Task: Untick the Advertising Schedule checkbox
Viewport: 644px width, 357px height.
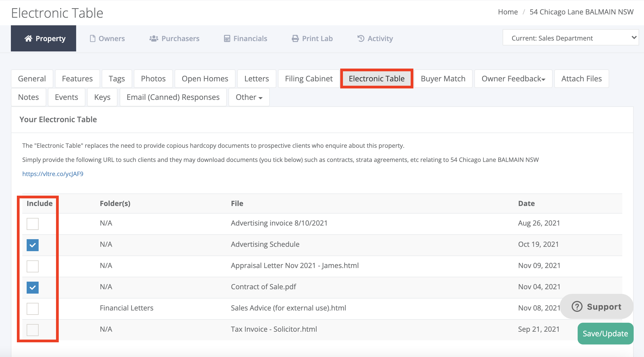Action: coord(33,245)
